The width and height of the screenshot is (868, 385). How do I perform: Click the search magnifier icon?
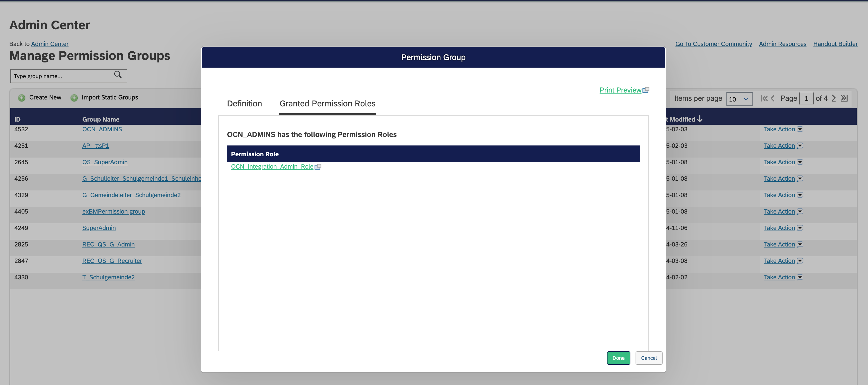point(118,75)
